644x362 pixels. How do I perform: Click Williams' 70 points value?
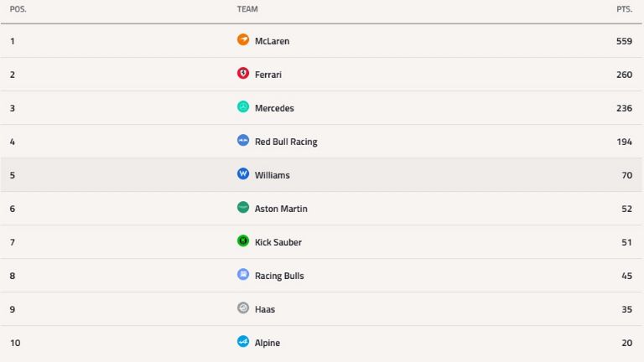(x=626, y=175)
